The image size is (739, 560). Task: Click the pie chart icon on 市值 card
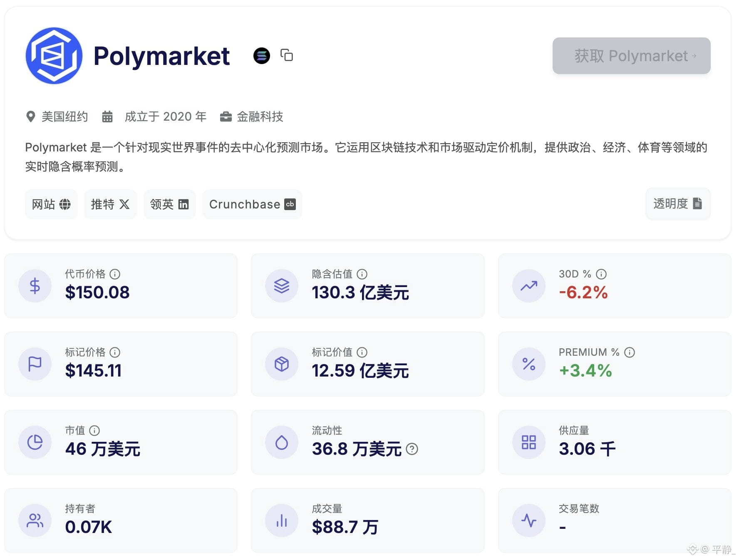point(35,442)
